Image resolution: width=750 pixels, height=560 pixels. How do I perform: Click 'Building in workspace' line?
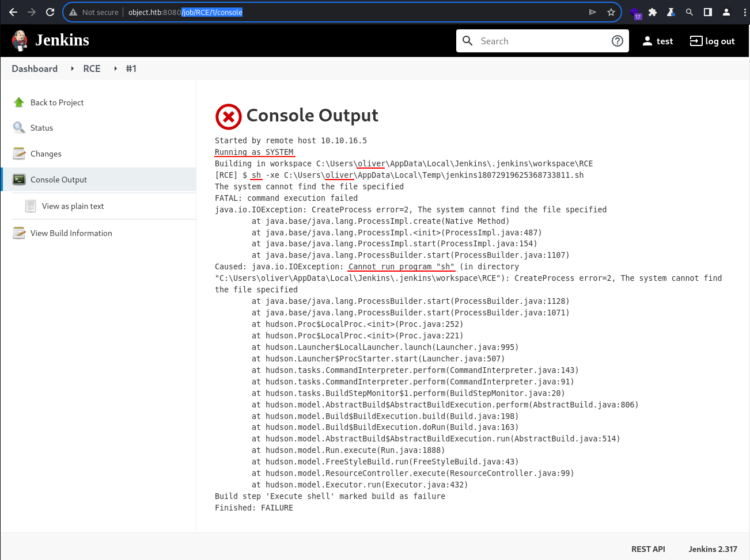(404, 163)
